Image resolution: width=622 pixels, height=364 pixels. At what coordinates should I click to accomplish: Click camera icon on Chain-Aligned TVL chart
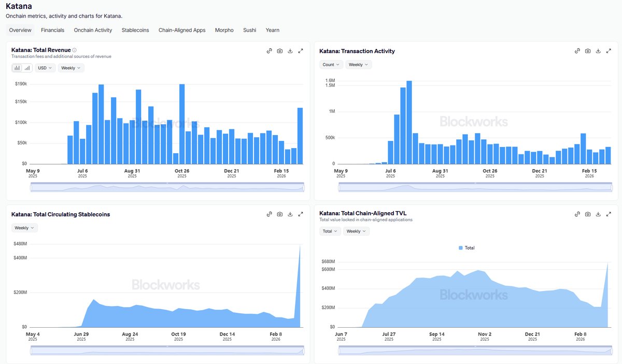pos(588,214)
